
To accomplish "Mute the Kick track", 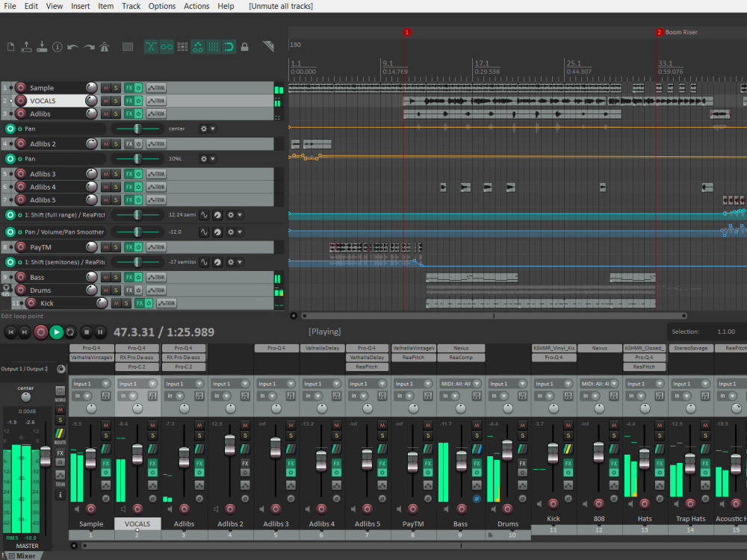I will point(117,303).
